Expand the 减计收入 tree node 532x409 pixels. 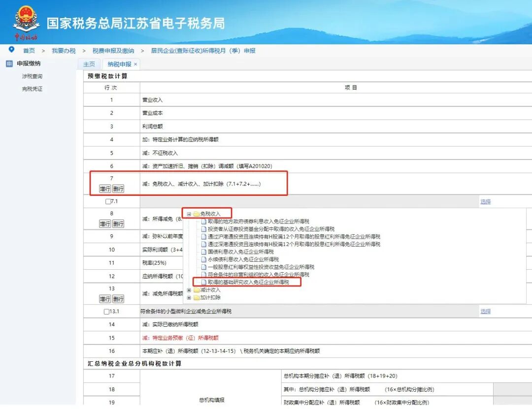click(189, 290)
